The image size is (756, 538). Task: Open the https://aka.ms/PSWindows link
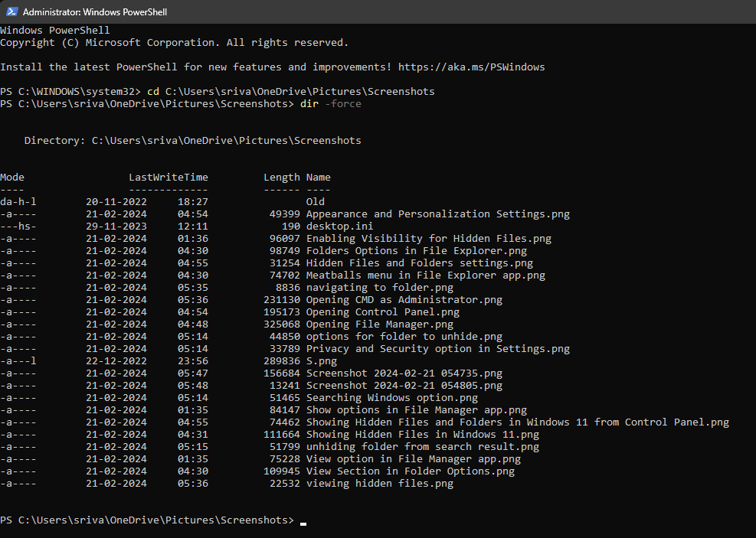click(471, 67)
